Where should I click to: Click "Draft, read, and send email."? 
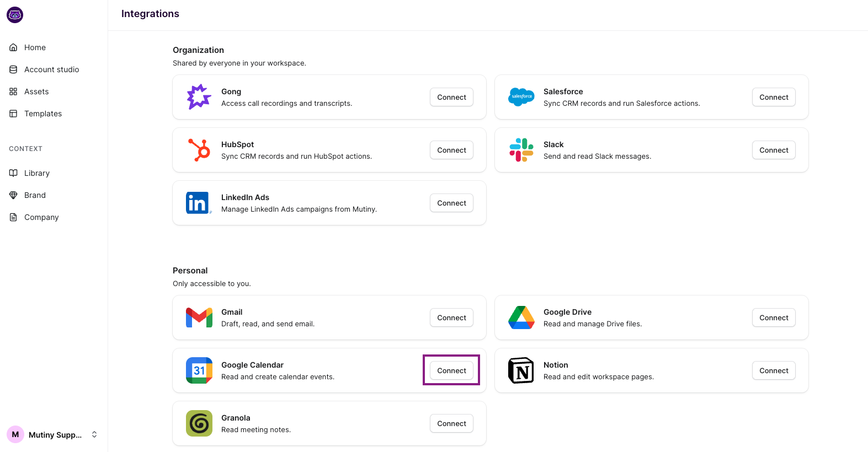268,324
